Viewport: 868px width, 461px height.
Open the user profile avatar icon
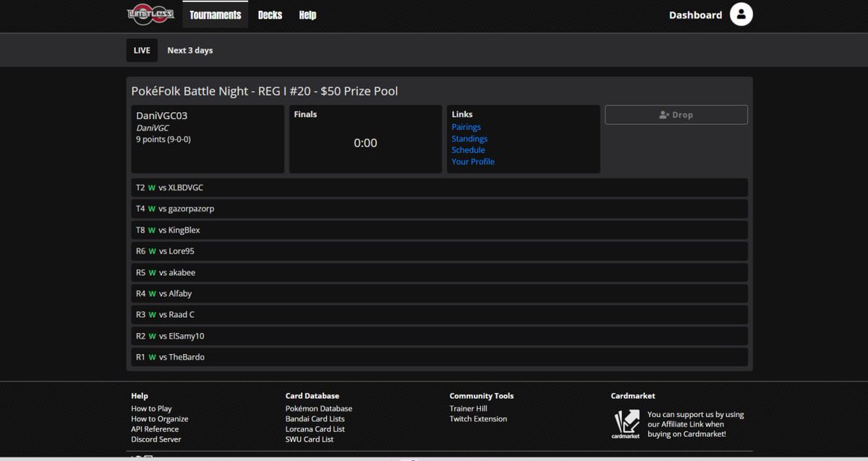click(x=741, y=14)
